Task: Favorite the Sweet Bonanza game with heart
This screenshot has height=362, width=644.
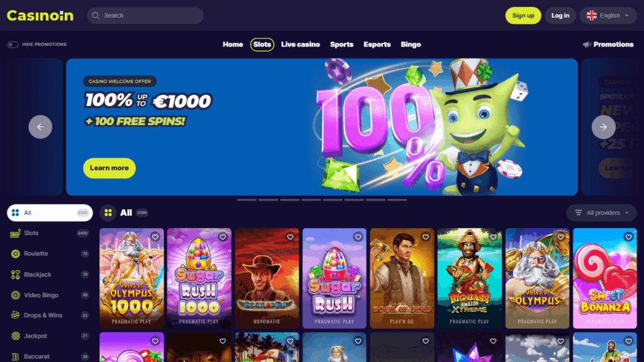Action: click(x=628, y=237)
